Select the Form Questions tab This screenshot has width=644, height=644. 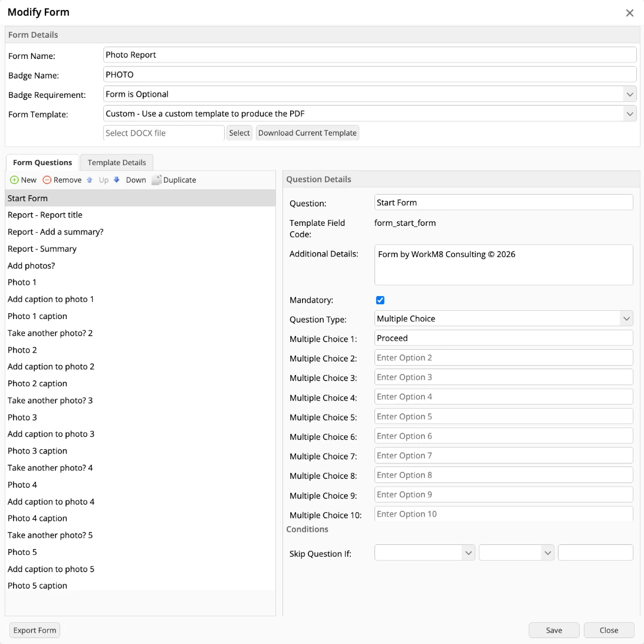42,163
